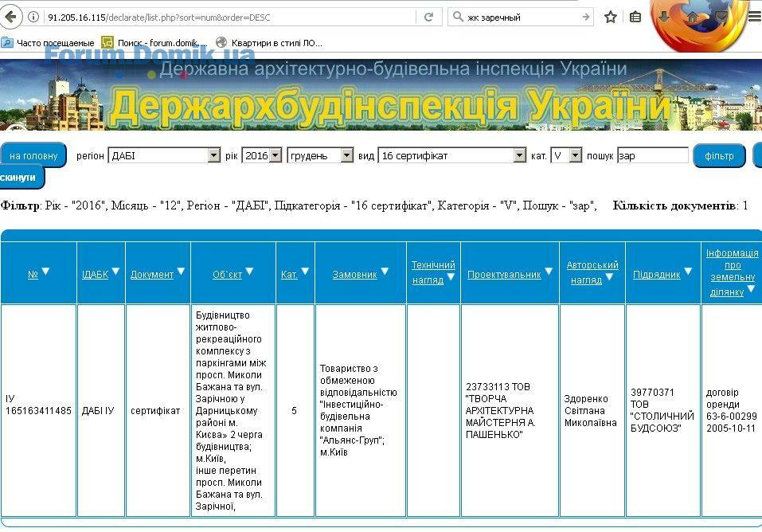Reload the page with the refresh icon

tap(428, 17)
